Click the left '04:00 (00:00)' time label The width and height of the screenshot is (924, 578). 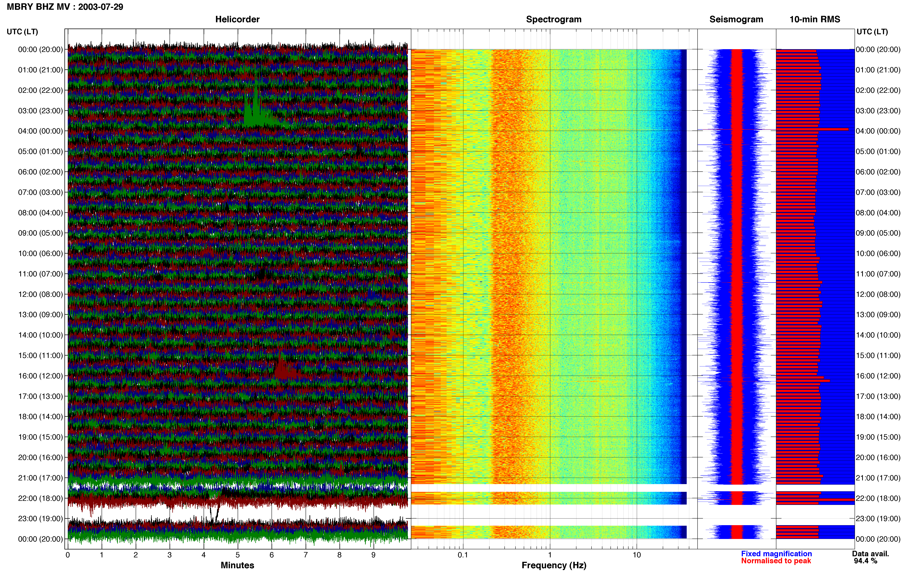41,131
